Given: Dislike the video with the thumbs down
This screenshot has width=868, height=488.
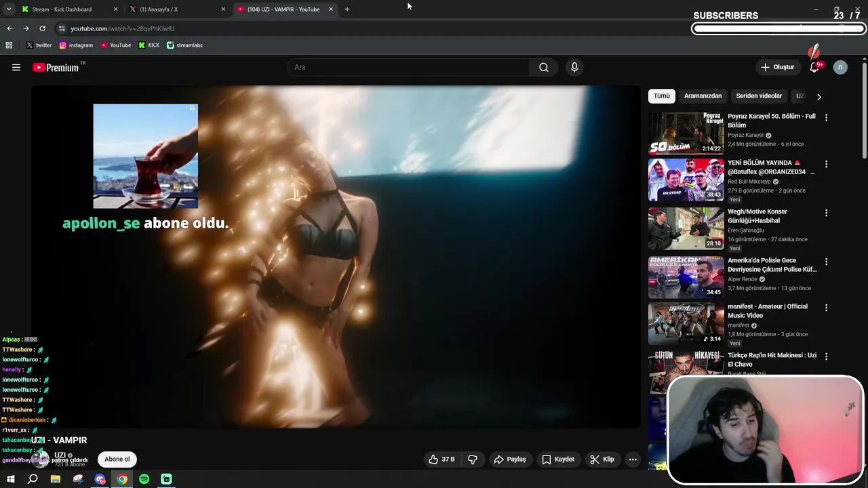Looking at the screenshot, I should click(x=473, y=459).
